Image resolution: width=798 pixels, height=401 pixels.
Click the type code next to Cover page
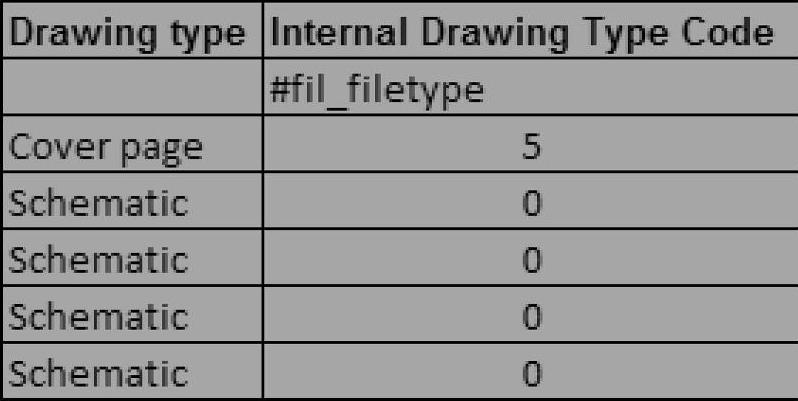pos(530,148)
